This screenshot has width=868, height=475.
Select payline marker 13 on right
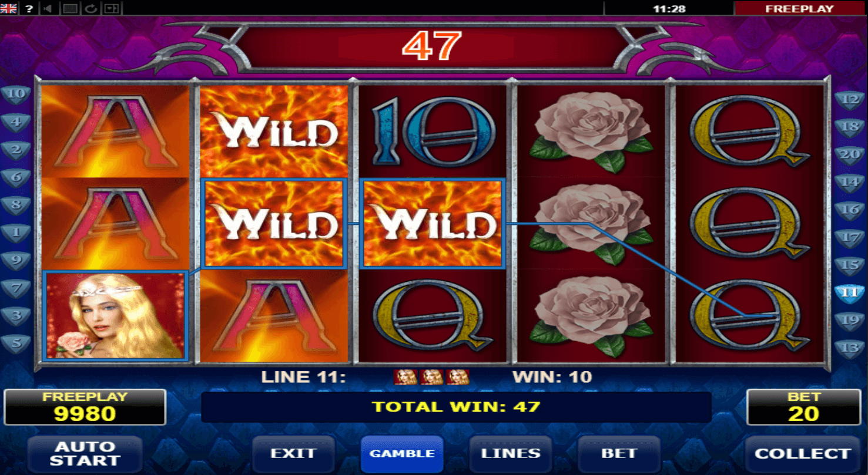849,348
